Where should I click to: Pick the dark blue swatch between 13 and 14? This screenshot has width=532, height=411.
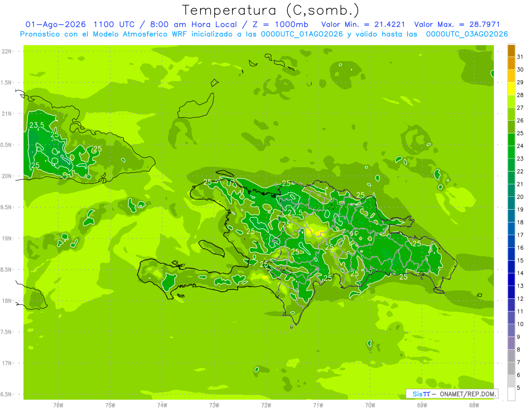pos(511,280)
